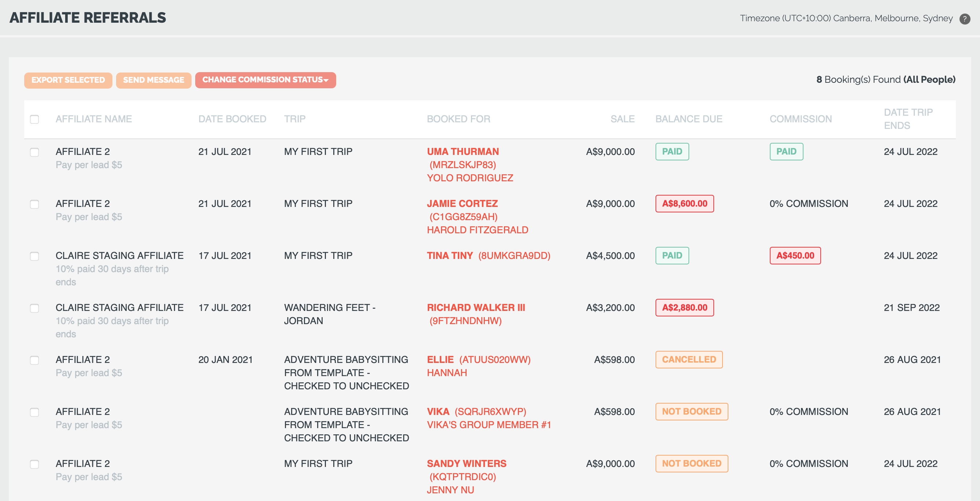Image resolution: width=980 pixels, height=501 pixels.
Task: Select checkbox for Richard Walker III row
Action: tap(35, 308)
